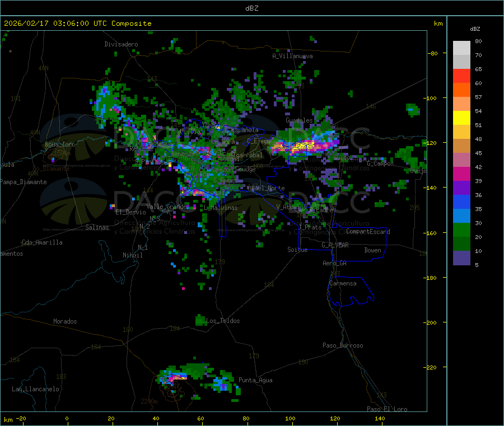The width and height of the screenshot is (504, 426).
Task: Click the 'Paso_El_Loro' map label
Action: pos(388,409)
